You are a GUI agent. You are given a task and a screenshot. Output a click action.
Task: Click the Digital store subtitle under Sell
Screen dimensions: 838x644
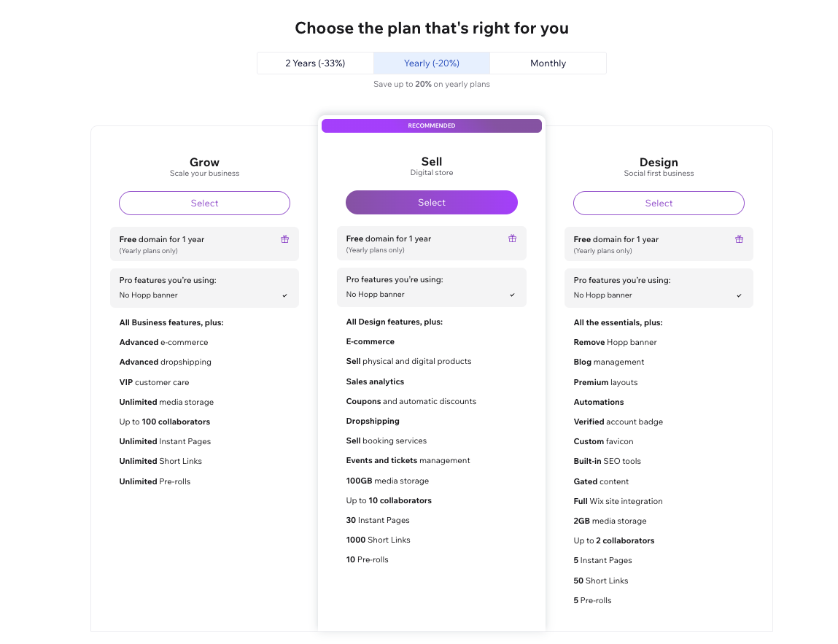431,174
